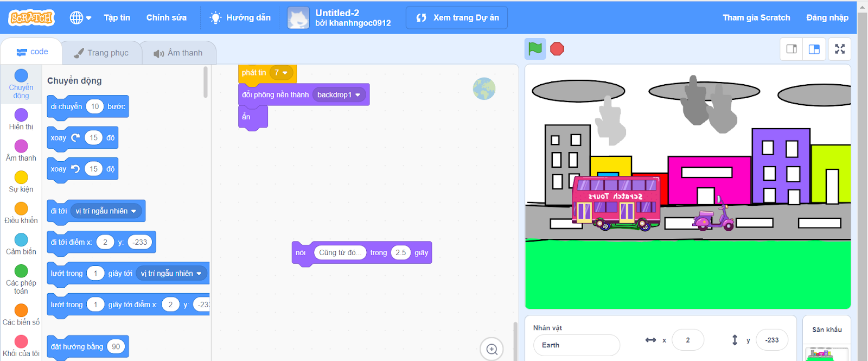Select Sự kiện block category
The height and width of the screenshot is (361, 868).
coord(21,182)
